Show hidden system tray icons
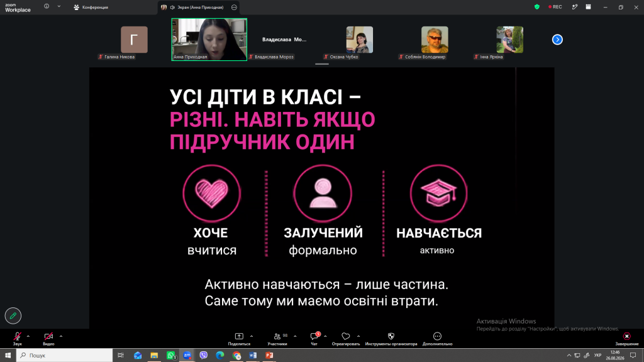644x362 pixels. point(569,356)
